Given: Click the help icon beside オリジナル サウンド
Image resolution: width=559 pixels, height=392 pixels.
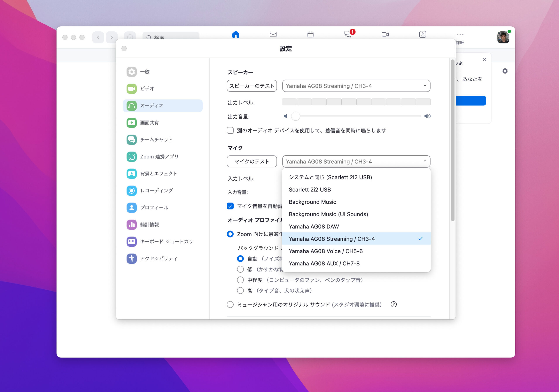Looking at the screenshot, I should click(393, 304).
